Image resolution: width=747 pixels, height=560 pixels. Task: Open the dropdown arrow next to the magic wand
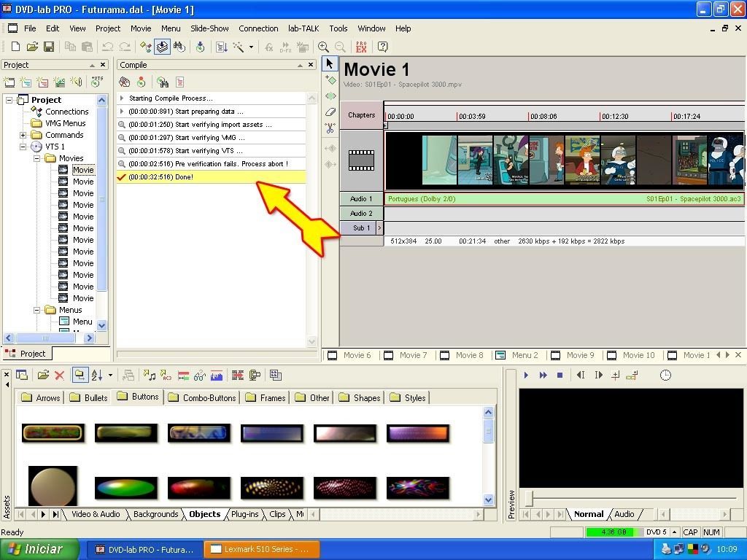pyautogui.click(x=251, y=47)
